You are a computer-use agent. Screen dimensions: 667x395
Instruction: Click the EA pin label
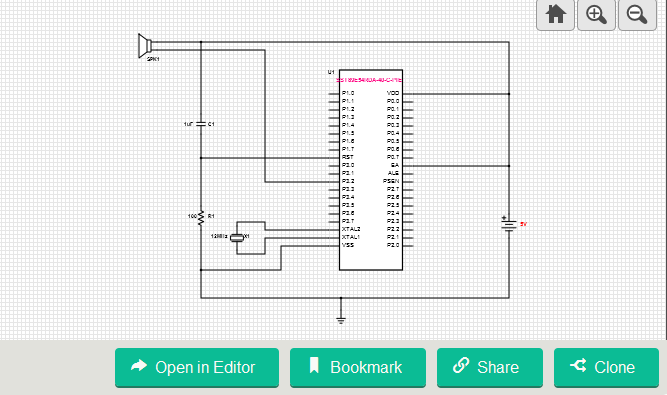coord(395,165)
